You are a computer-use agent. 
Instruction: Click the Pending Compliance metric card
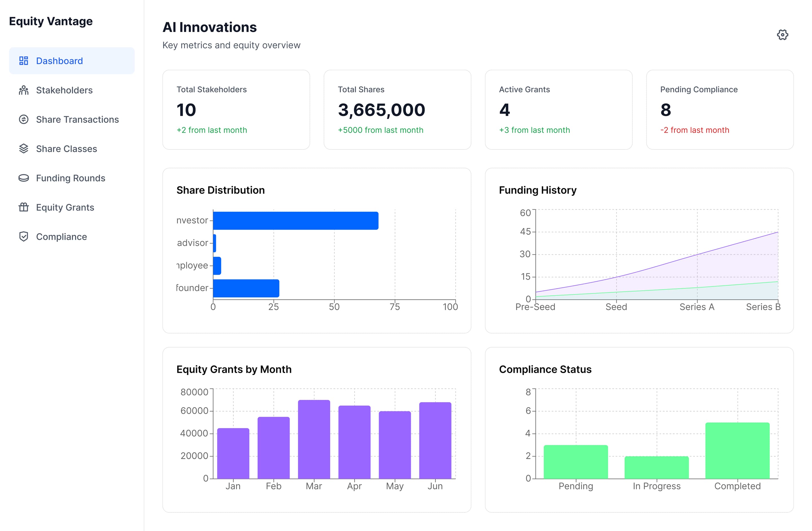[x=720, y=109]
